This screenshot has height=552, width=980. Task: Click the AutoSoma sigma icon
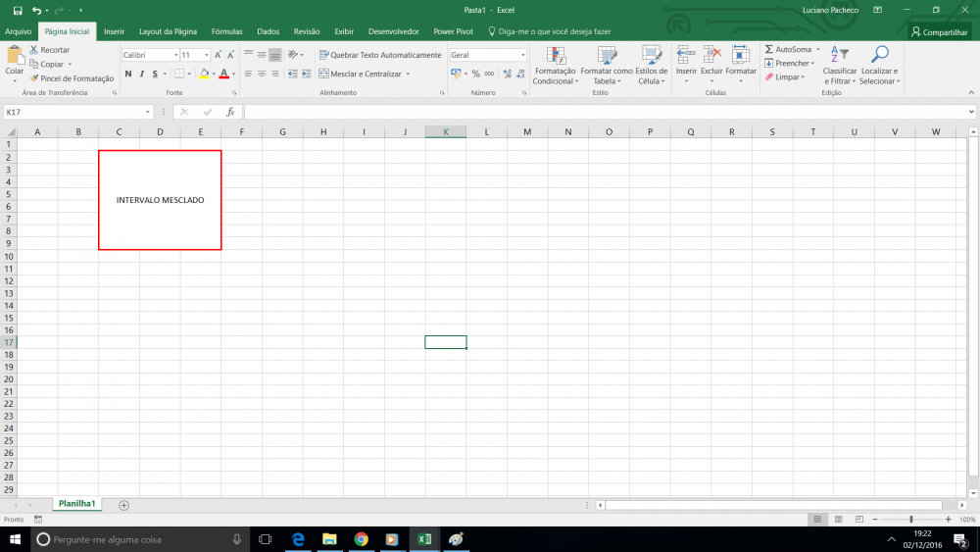tap(769, 49)
